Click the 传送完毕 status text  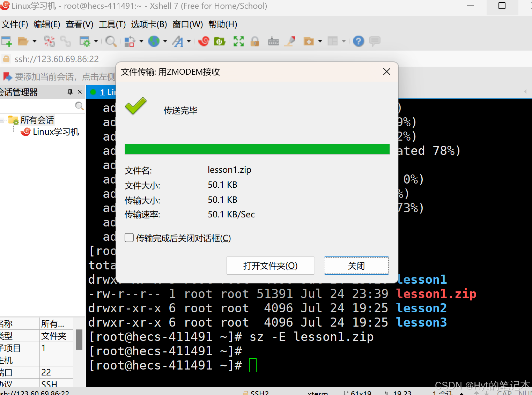coord(180,111)
